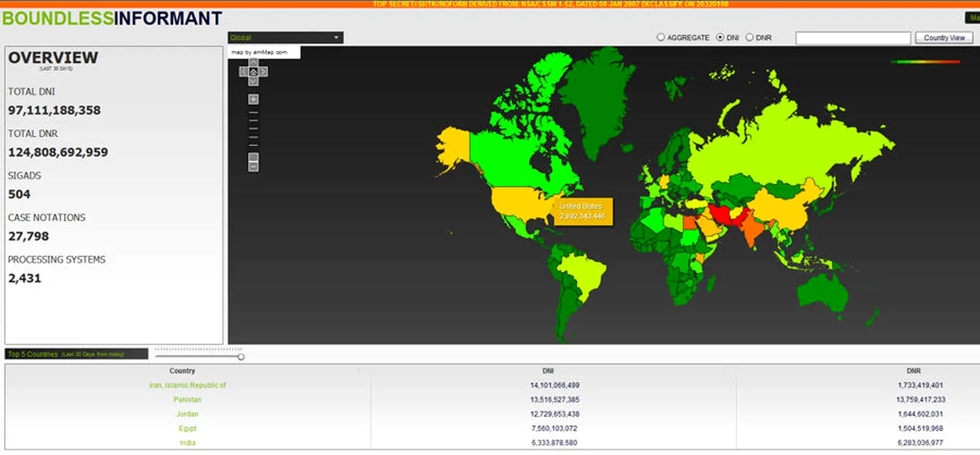Click the country search input field
The height and width of the screenshot is (455, 980).
coord(853,38)
